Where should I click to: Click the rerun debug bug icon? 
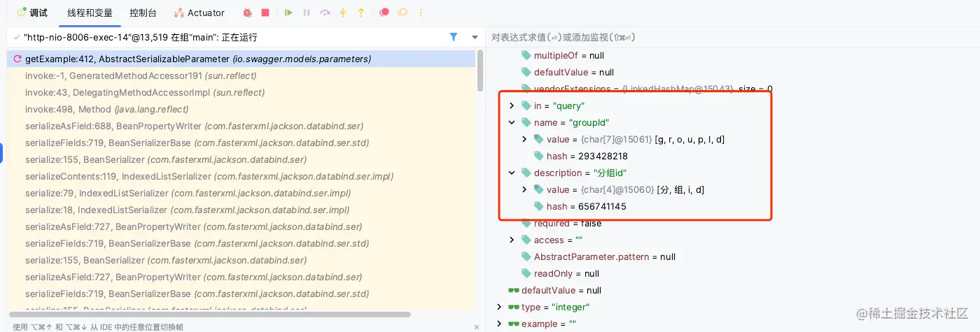click(248, 13)
